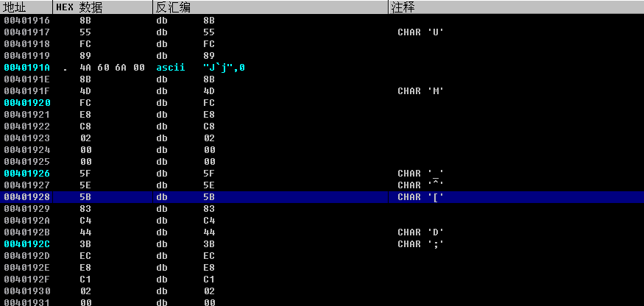
Task: Select address 0040192D row
Action: click(x=322, y=256)
